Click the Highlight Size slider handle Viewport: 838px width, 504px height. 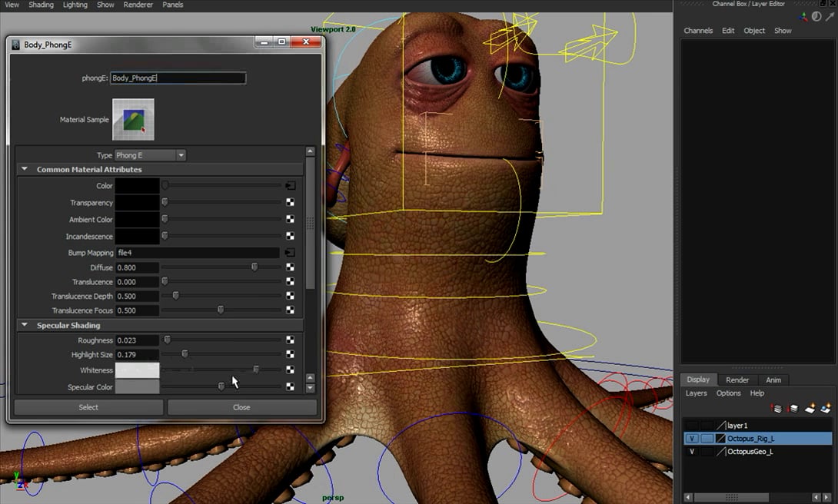point(185,353)
